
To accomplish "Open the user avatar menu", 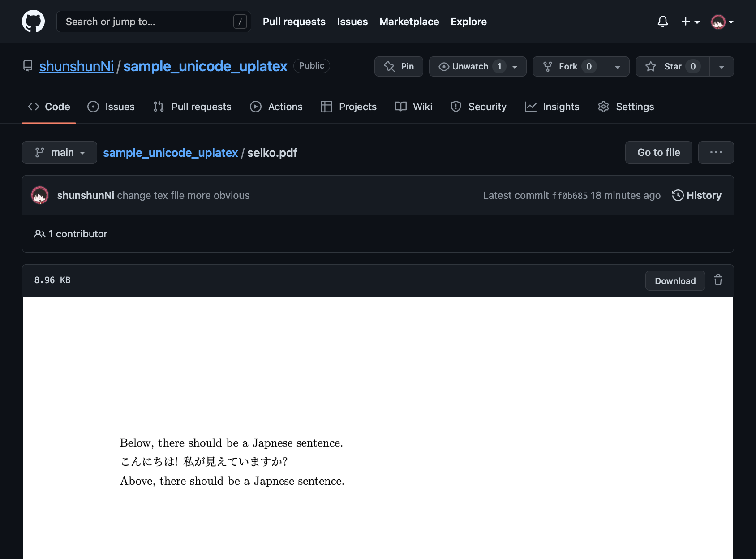I will click(x=722, y=21).
